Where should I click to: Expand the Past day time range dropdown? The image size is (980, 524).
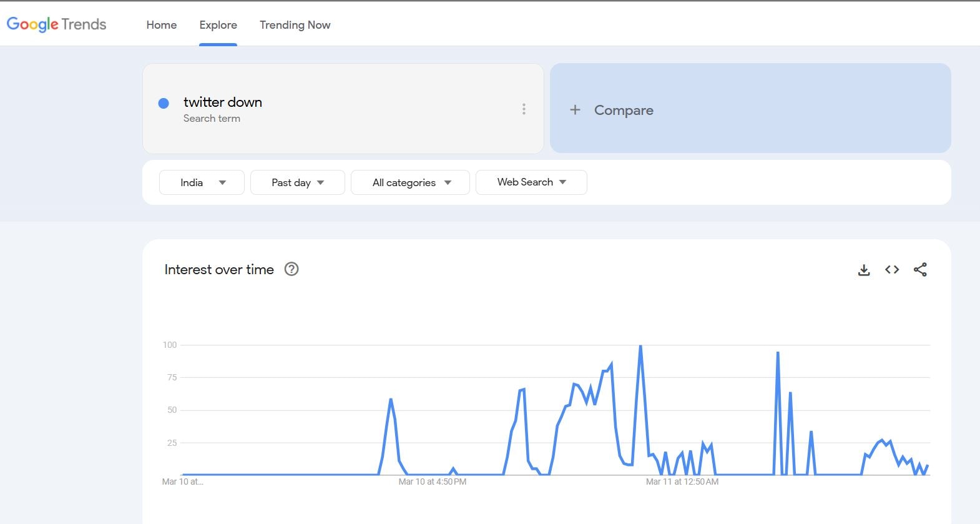pyautogui.click(x=298, y=182)
